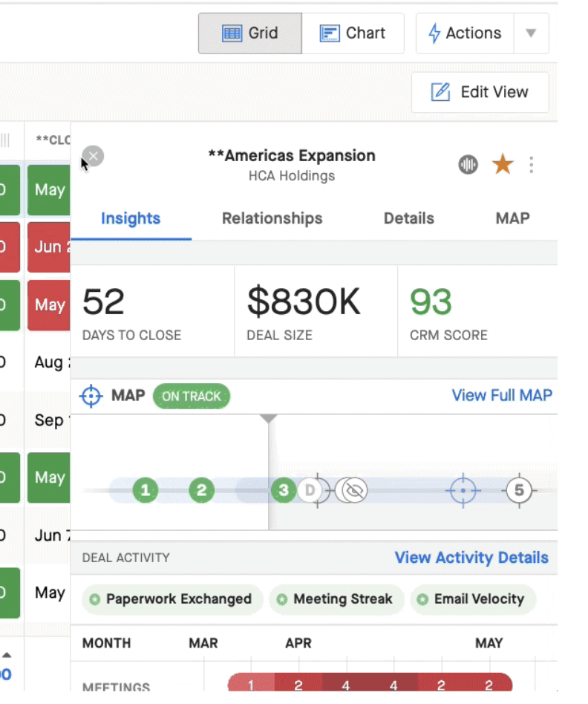
Task: Click the Meeting Streak chip
Action: [336, 599]
